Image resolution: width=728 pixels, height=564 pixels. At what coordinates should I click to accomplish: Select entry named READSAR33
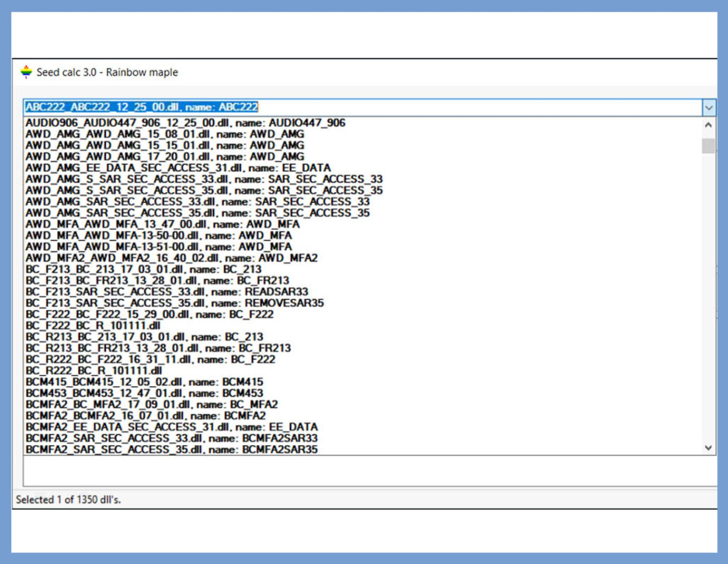coord(167,292)
